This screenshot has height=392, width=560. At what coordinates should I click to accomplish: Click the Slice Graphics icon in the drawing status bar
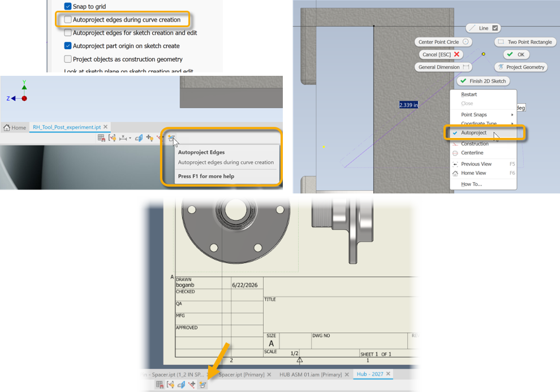pyautogui.click(x=181, y=385)
